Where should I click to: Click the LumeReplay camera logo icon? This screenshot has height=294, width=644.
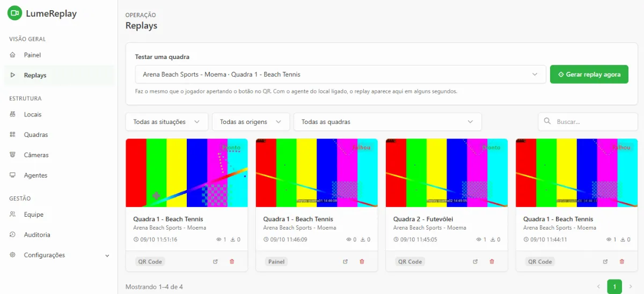pos(14,13)
